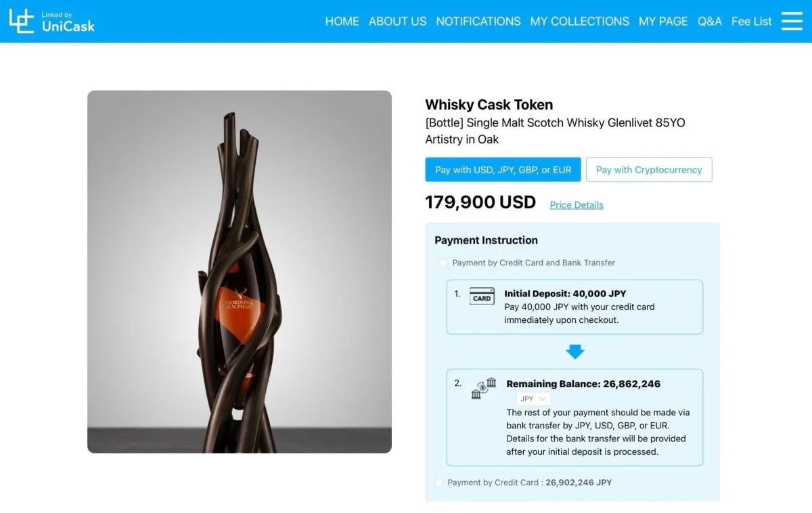Click the UniCask logo icon
This screenshot has height=513, width=812.
pyautogui.click(x=22, y=21)
